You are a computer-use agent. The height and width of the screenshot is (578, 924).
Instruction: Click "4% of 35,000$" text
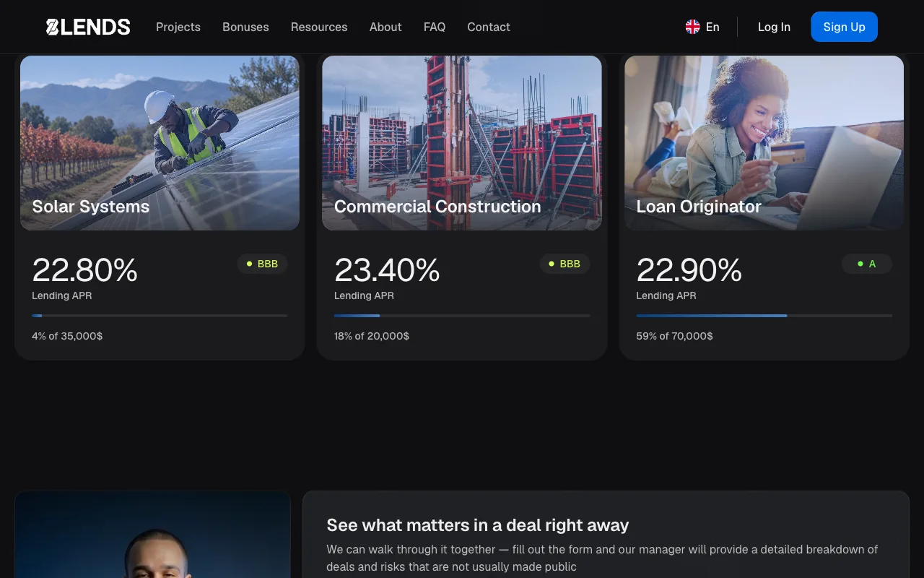[67, 336]
